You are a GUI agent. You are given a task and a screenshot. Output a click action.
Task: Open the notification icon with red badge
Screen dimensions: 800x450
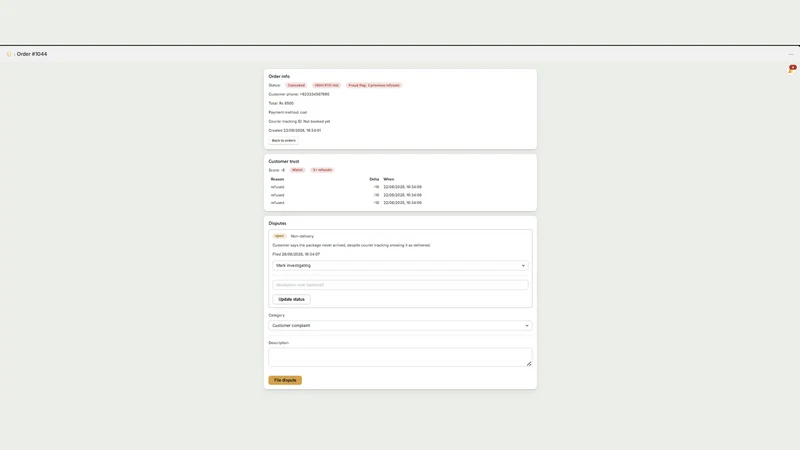791,69
